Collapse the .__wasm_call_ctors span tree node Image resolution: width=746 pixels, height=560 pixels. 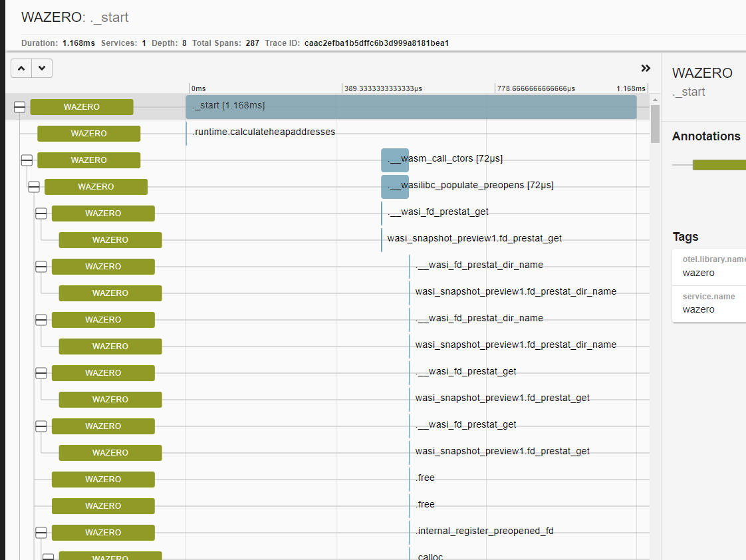[27, 160]
